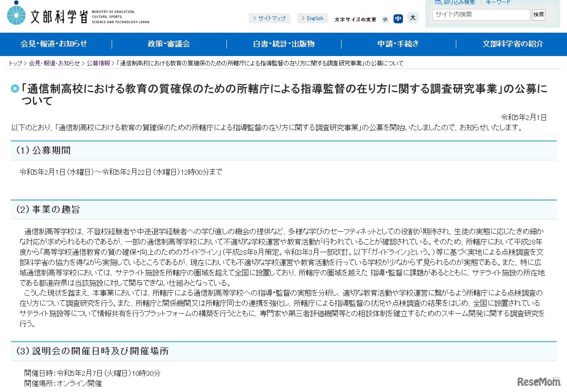
Task: Select the 小 small font size option
Action: click(x=385, y=19)
